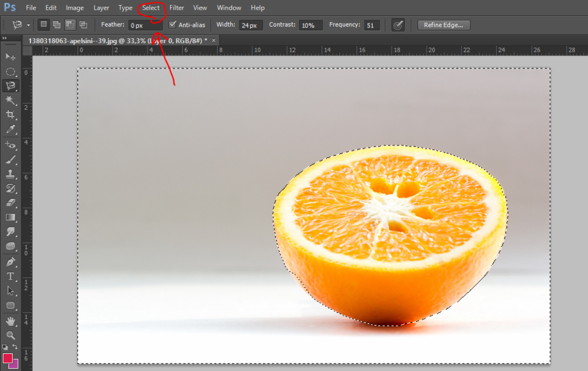
Task: Select the Gradient tool
Action: [x=10, y=217]
